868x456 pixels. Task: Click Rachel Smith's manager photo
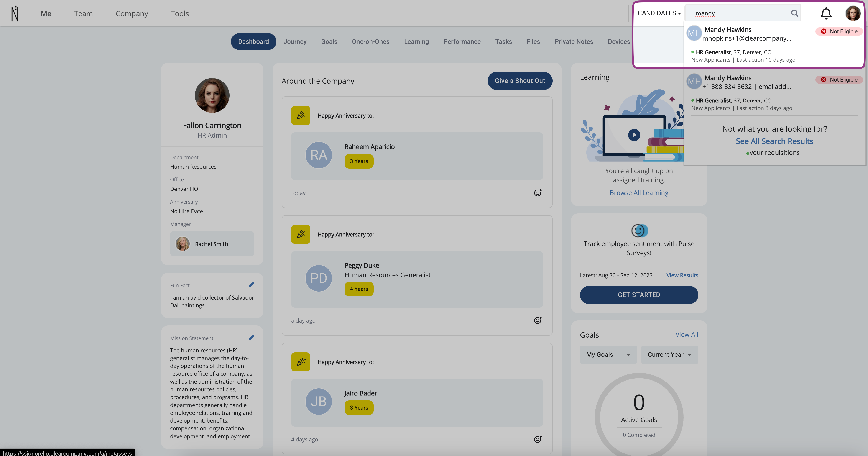click(182, 244)
